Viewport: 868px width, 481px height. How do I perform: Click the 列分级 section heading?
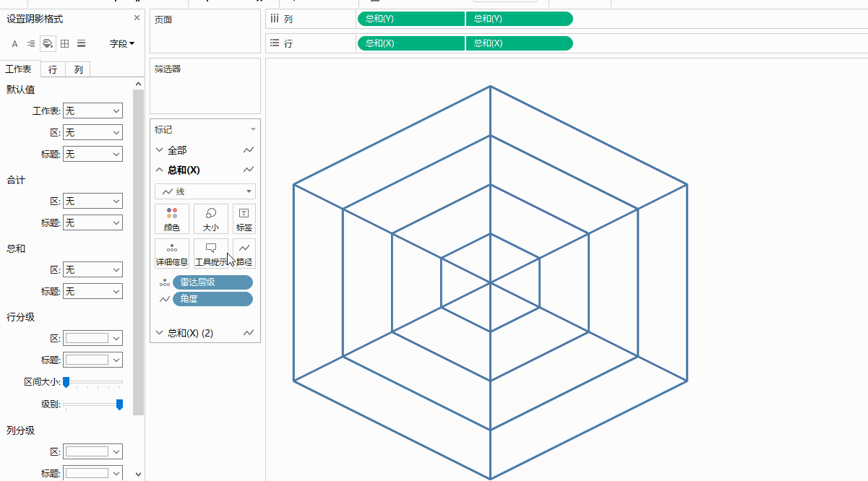(x=20, y=430)
